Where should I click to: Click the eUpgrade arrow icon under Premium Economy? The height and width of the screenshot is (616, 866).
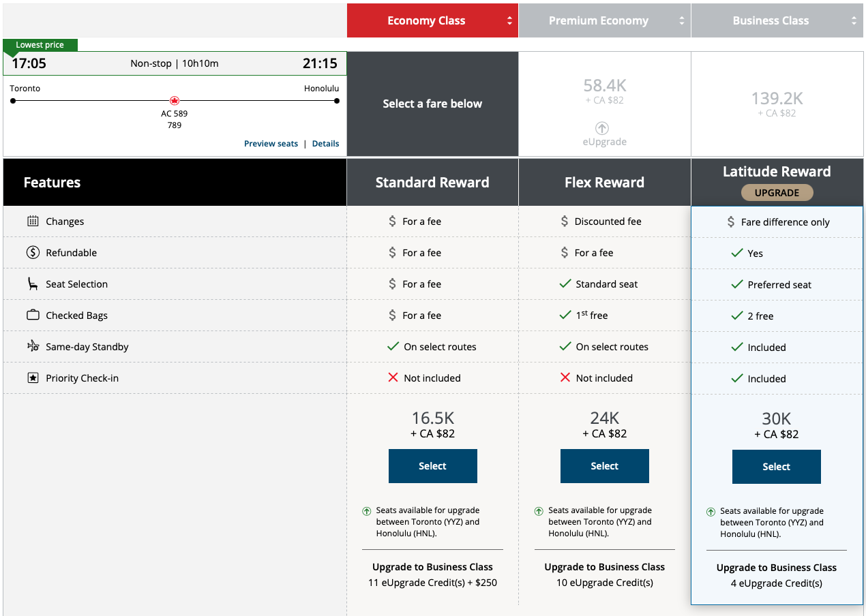click(x=602, y=128)
